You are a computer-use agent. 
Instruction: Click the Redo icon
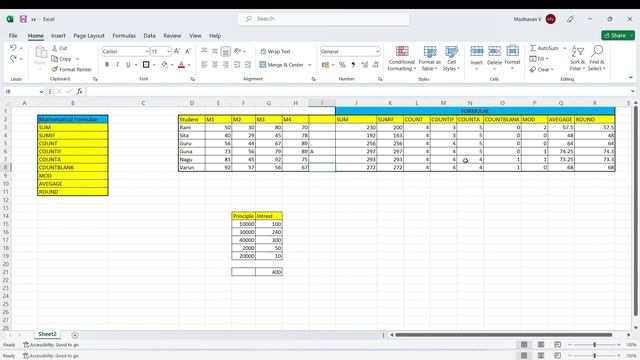(x=13, y=59)
